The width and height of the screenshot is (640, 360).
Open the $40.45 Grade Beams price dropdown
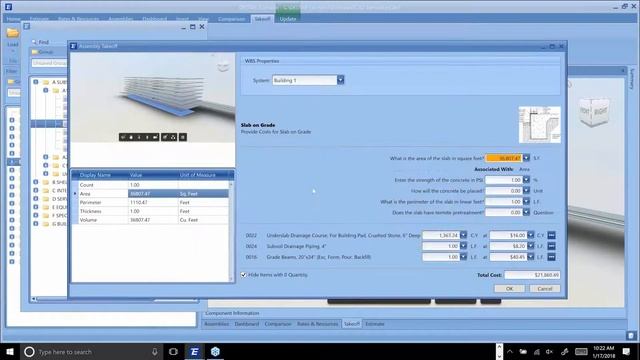530,257
